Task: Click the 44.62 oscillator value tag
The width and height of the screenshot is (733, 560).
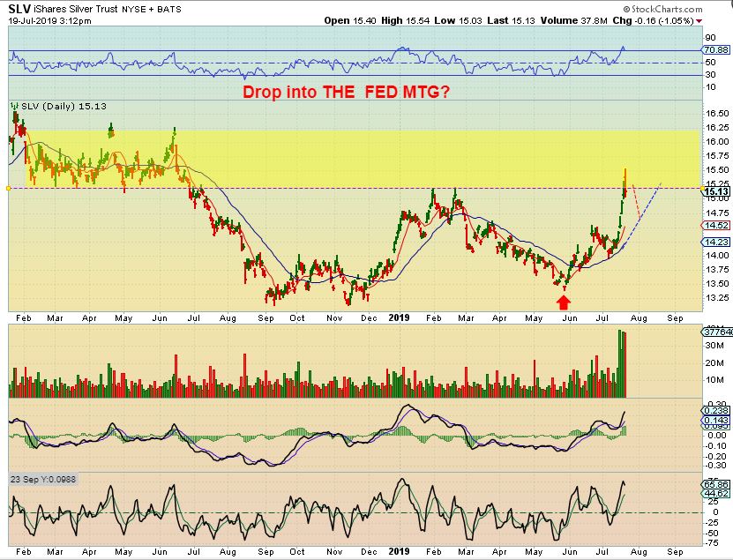Action: pos(715,494)
